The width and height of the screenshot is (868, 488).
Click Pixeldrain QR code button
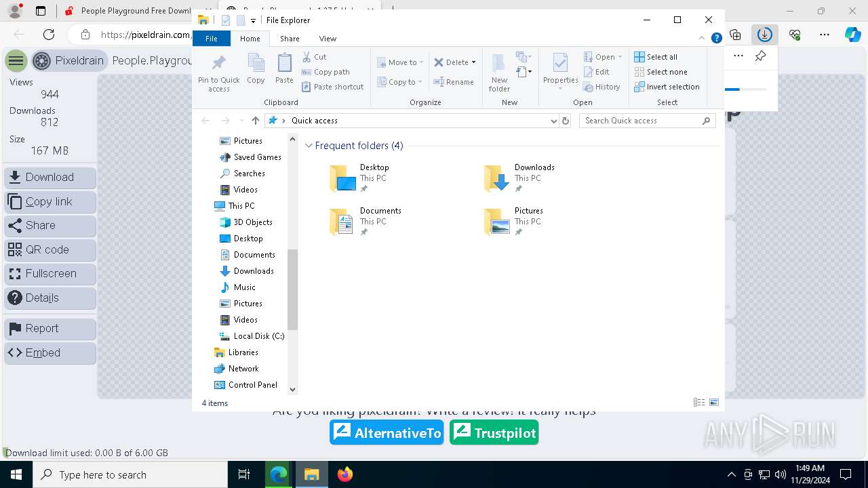[x=50, y=250]
